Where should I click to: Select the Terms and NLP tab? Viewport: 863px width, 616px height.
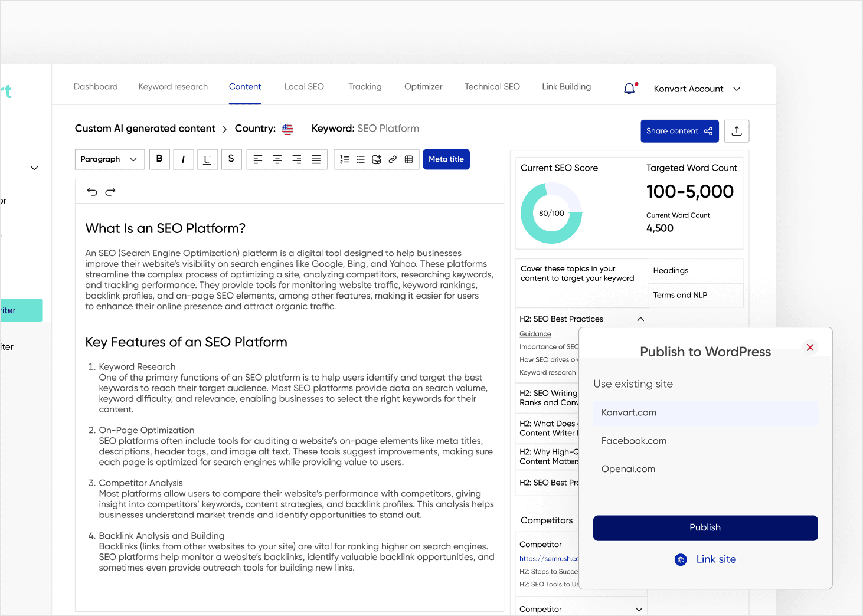pyautogui.click(x=680, y=295)
